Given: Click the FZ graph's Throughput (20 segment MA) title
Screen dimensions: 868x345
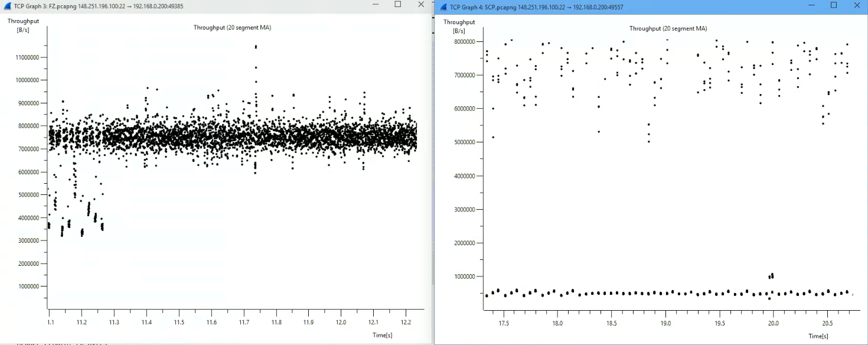Looking at the screenshot, I should click(232, 27).
